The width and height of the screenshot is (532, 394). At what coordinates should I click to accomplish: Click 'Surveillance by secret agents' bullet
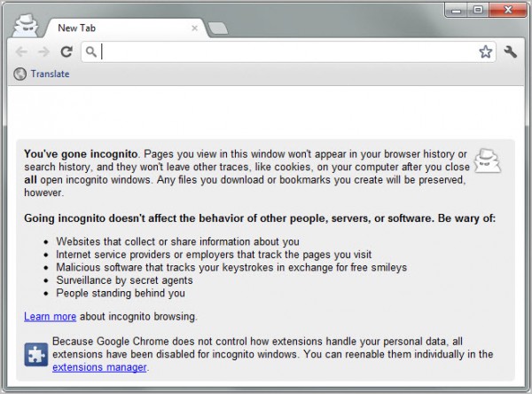124,280
